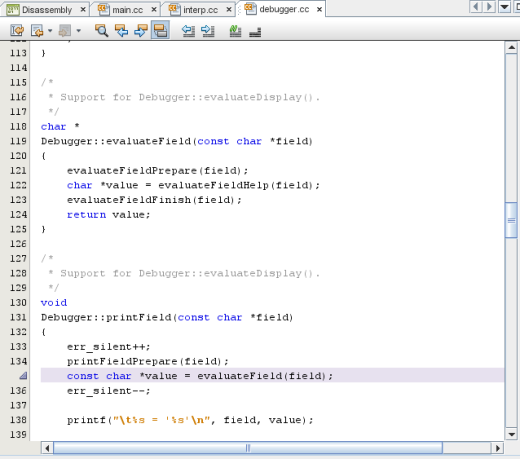Click 'Debugger::printField' function name text
This screenshot has height=459, width=520.
point(106,317)
